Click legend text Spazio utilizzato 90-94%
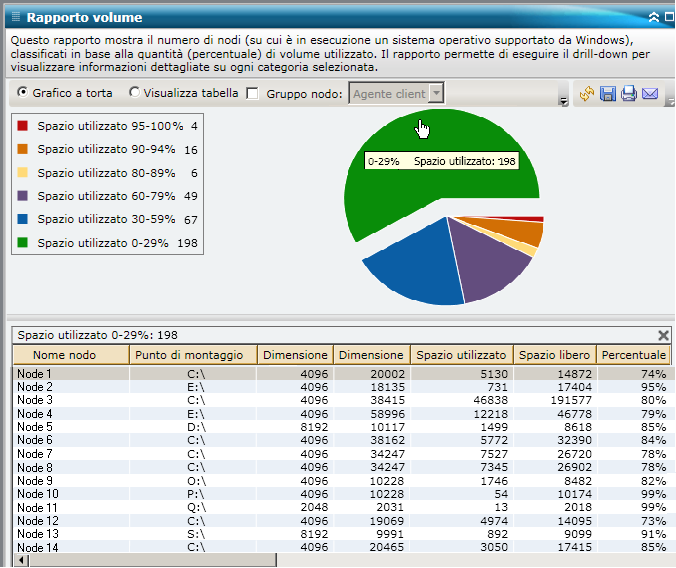676x568 pixels. (106, 149)
